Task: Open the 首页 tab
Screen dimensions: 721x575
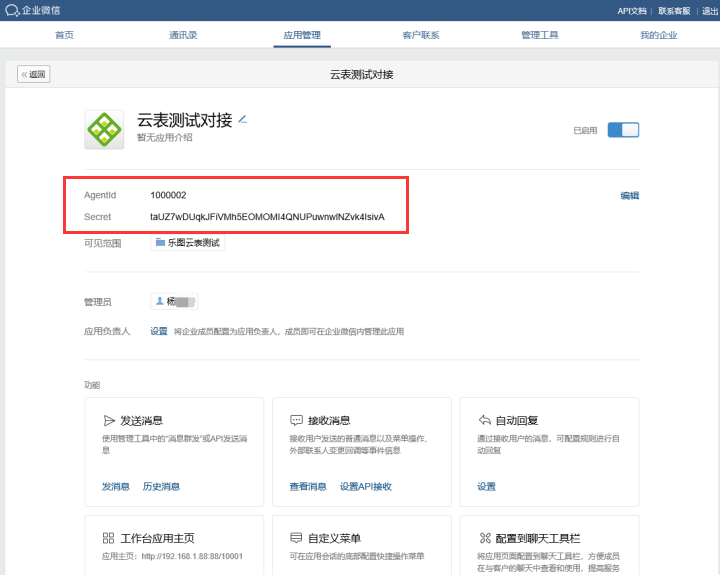Action: tap(64, 35)
